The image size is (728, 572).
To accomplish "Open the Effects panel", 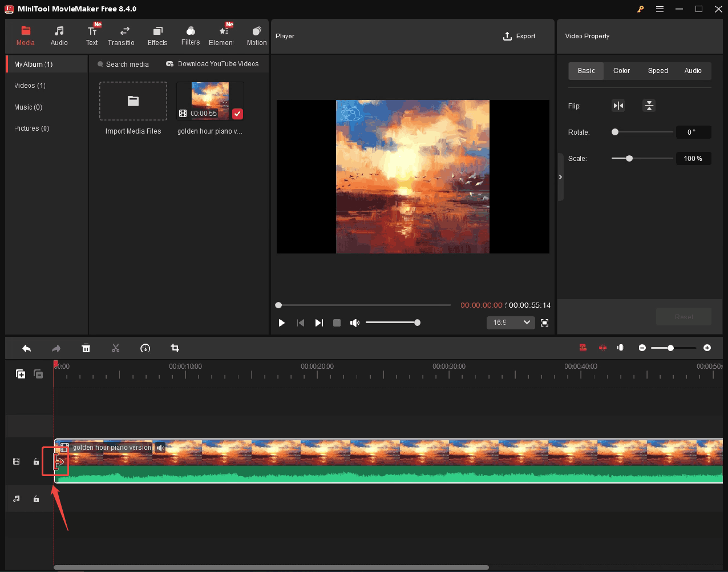I will click(x=157, y=35).
